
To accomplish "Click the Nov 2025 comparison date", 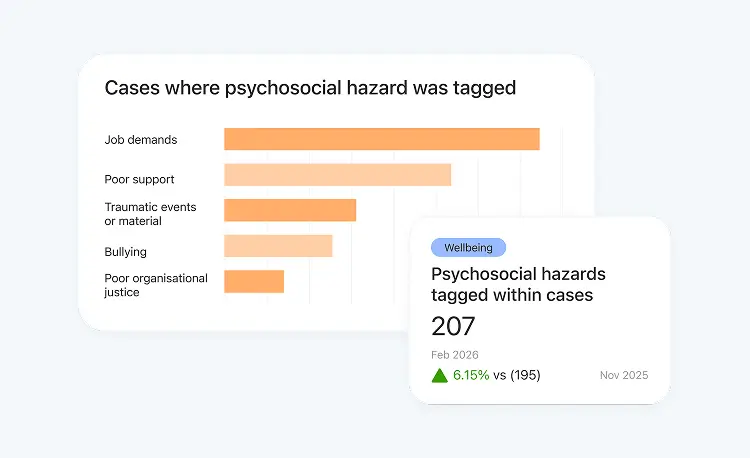I will point(624,375).
